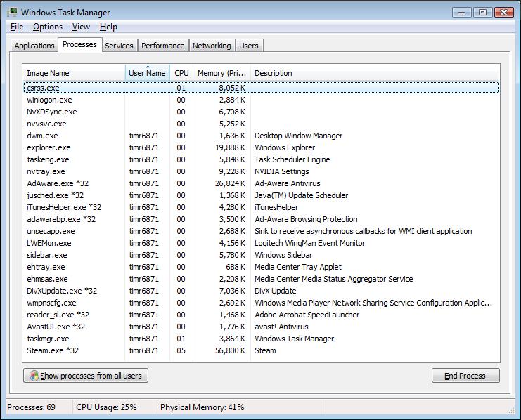Open the View menu

pyautogui.click(x=81, y=27)
